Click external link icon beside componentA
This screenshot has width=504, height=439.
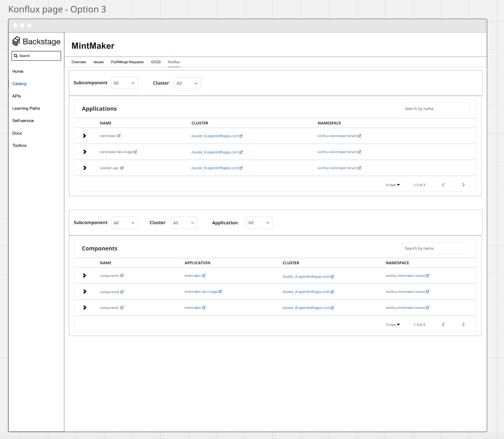pyautogui.click(x=122, y=276)
